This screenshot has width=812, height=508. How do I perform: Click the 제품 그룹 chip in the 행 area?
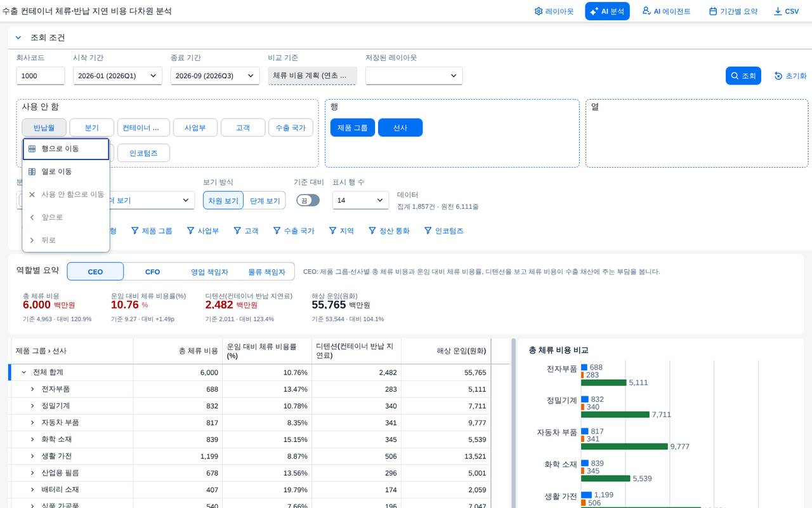click(353, 128)
